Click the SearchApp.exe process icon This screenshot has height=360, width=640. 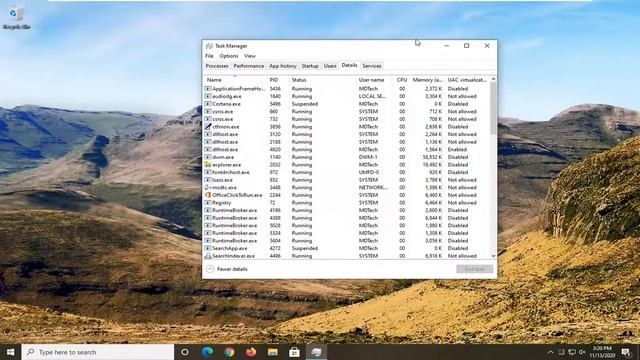point(208,248)
